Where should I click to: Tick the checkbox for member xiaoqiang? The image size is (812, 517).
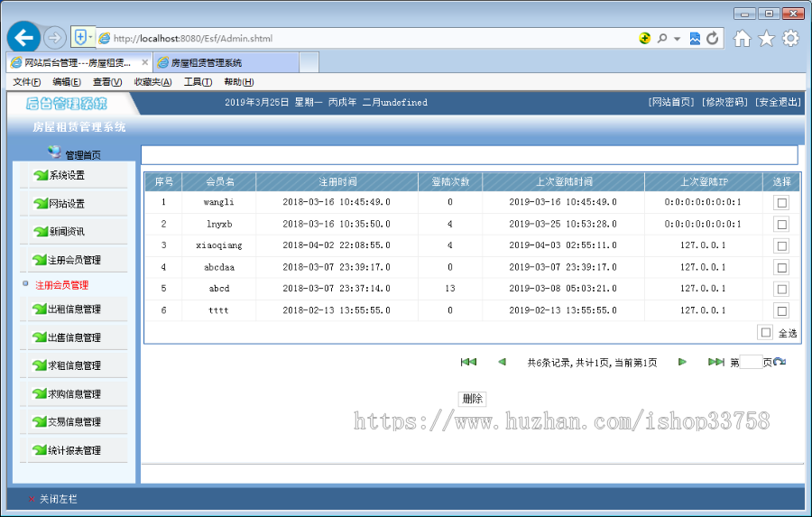[x=782, y=246]
